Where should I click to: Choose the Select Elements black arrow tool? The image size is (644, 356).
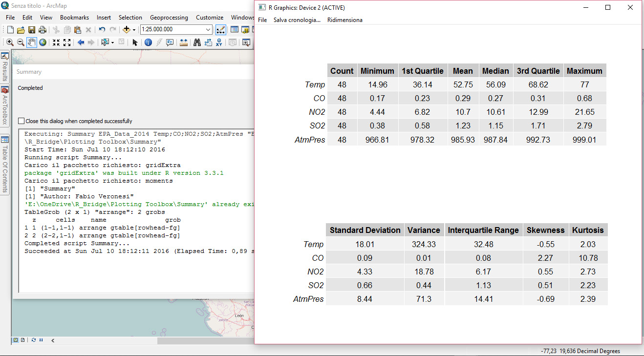point(135,42)
